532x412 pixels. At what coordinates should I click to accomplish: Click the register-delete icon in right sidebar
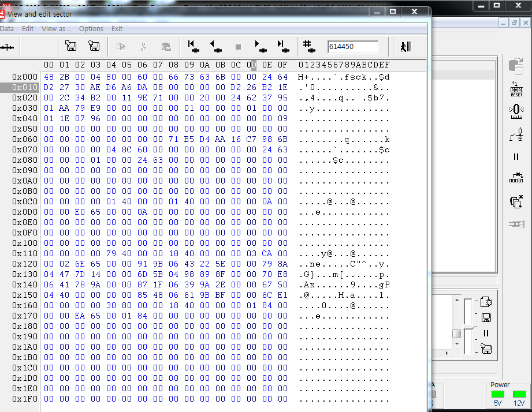click(x=516, y=178)
